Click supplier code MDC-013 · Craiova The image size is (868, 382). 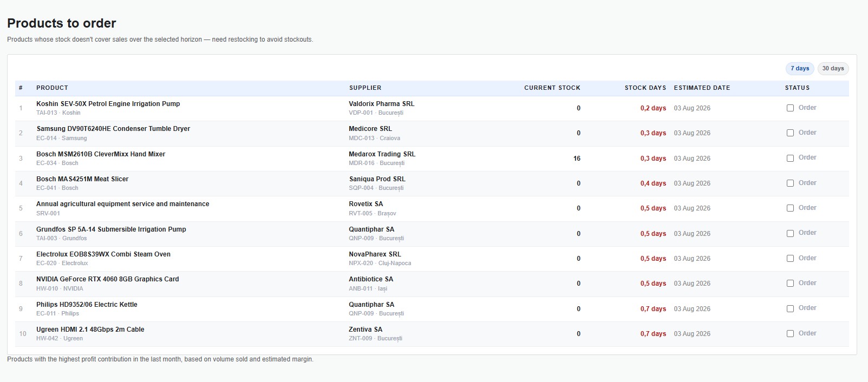pyautogui.click(x=375, y=139)
